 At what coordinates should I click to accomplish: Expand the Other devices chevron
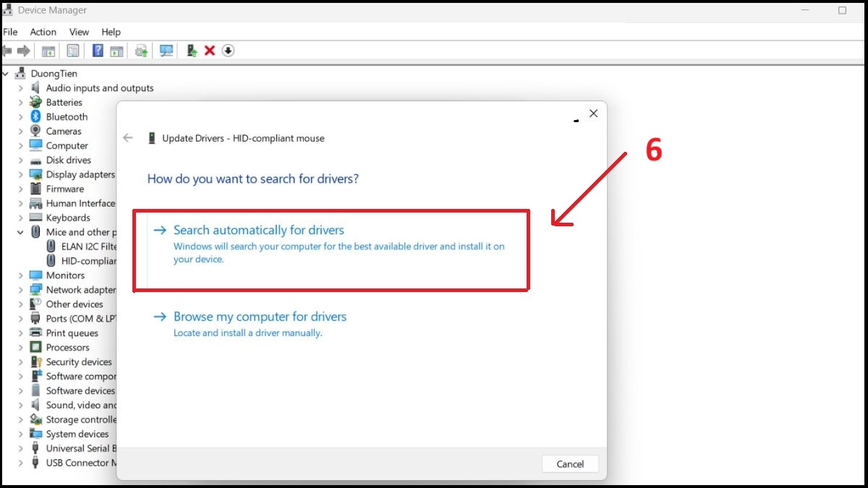tap(20, 304)
